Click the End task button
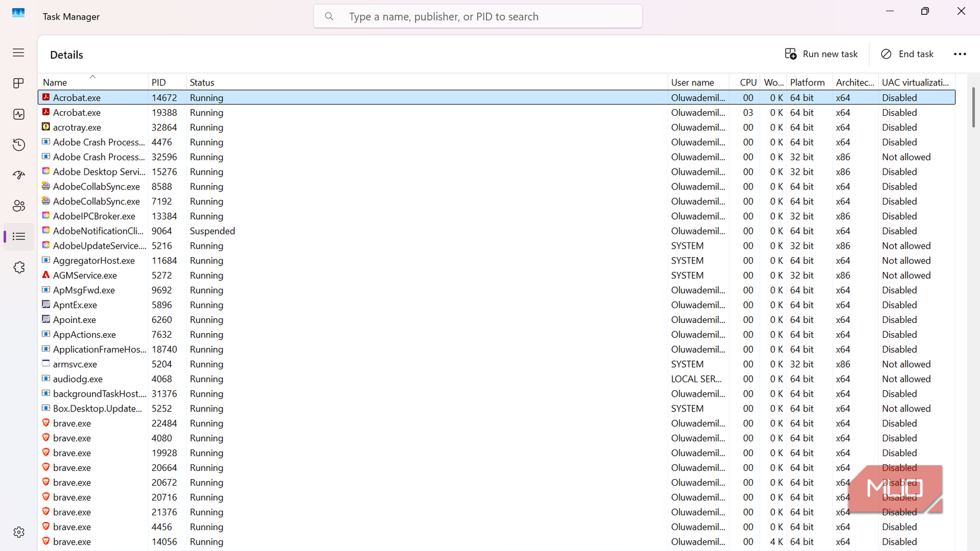980x551 pixels. pos(907,54)
